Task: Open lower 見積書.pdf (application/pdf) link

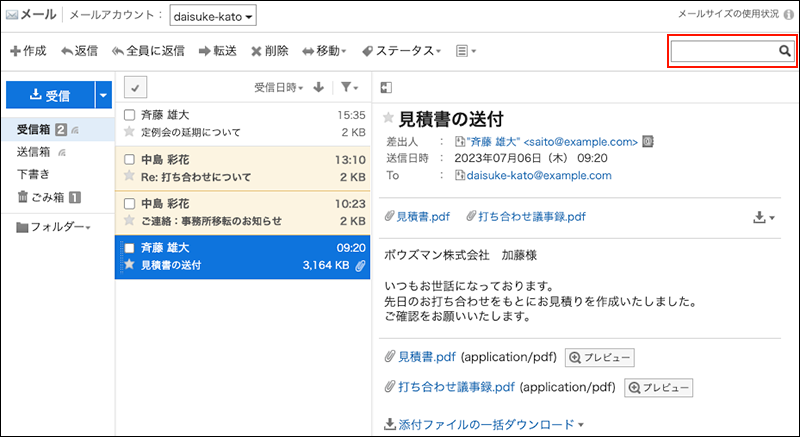Action: (427, 357)
